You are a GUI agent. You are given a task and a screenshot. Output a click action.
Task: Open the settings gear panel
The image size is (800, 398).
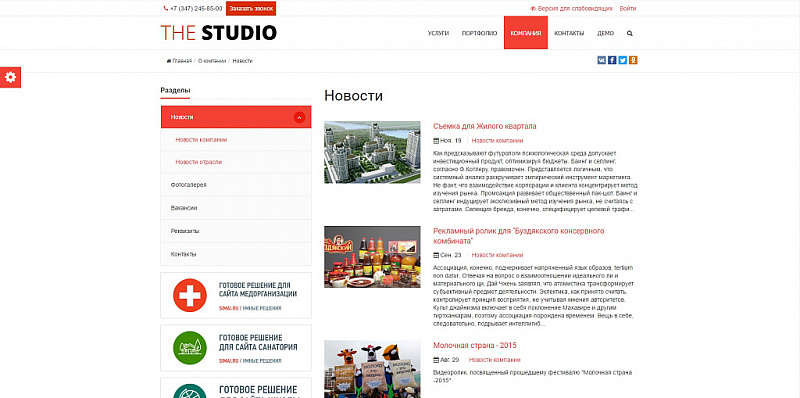10,77
